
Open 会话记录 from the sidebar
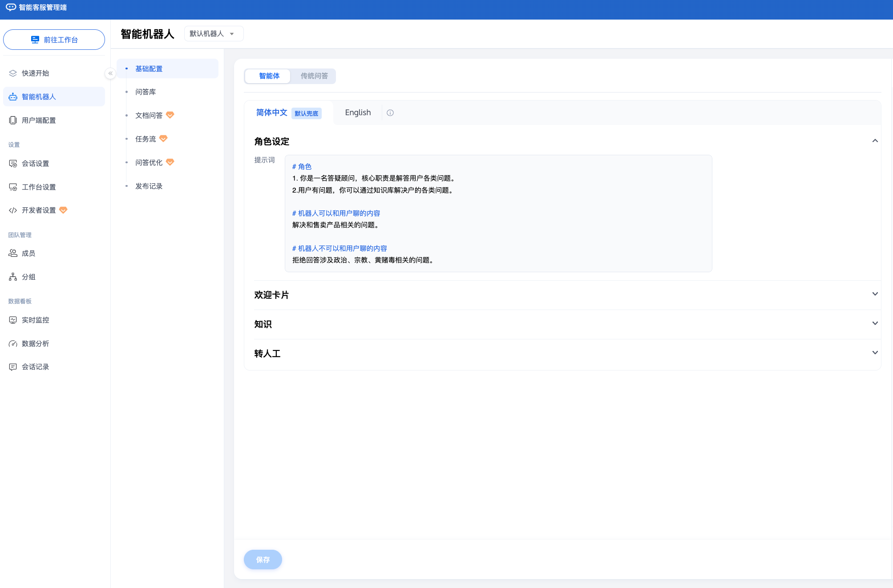(x=35, y=367)
